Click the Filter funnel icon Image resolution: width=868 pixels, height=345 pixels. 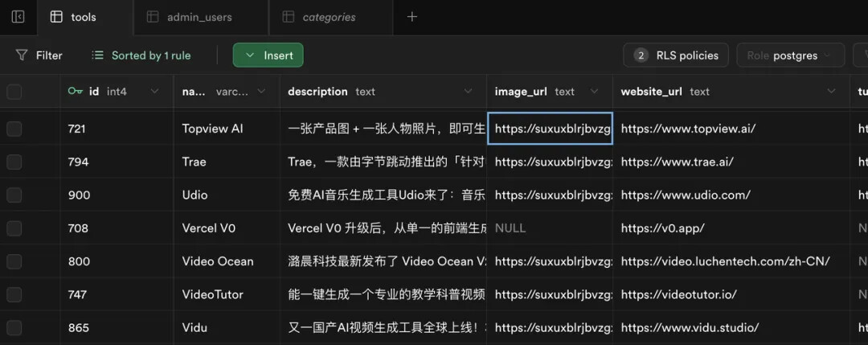click(x=22, y=55)
